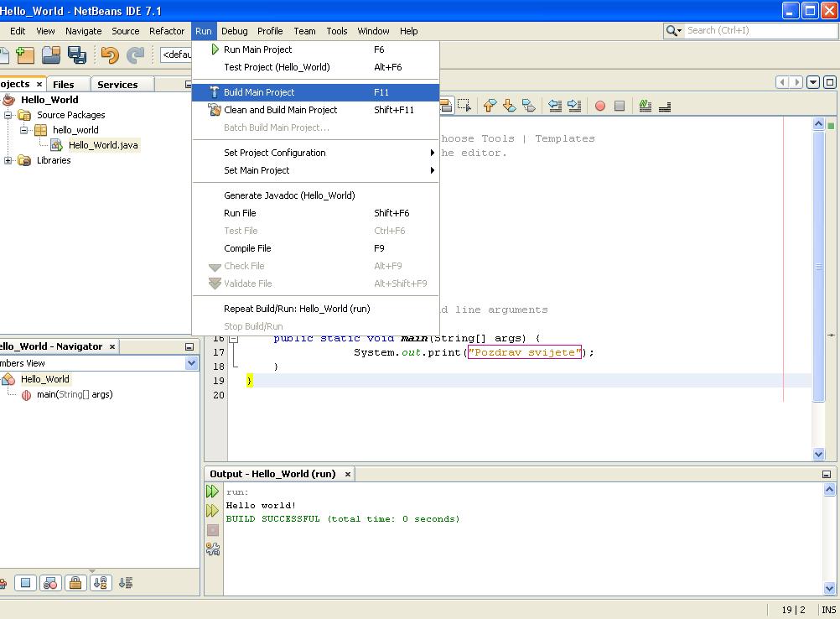Toggle the Show Non-Public Members lock filter

point(75,583)
